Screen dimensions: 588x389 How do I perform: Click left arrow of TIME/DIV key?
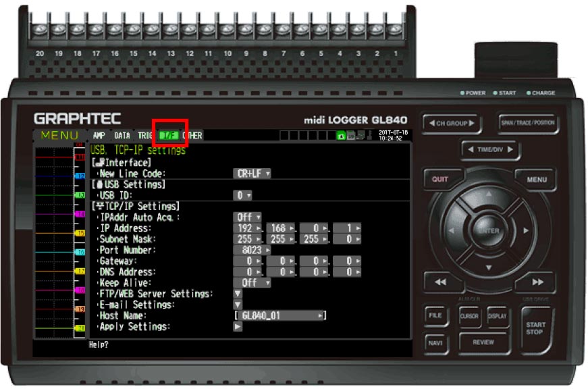[x=471, y=149]
